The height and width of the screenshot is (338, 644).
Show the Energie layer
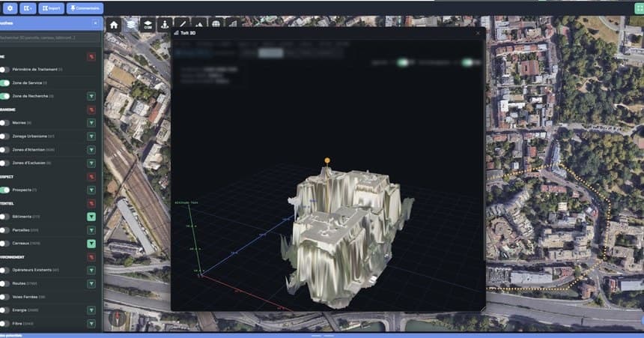[4, 310]
